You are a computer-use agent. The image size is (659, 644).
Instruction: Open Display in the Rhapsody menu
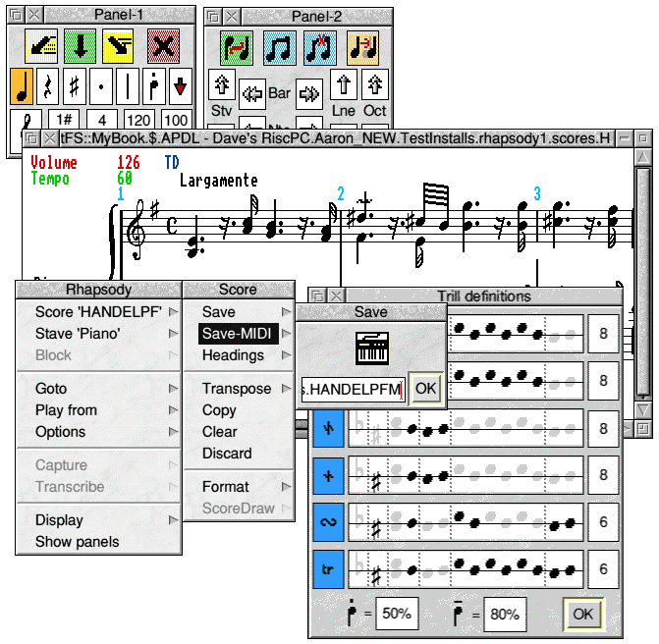99,520
